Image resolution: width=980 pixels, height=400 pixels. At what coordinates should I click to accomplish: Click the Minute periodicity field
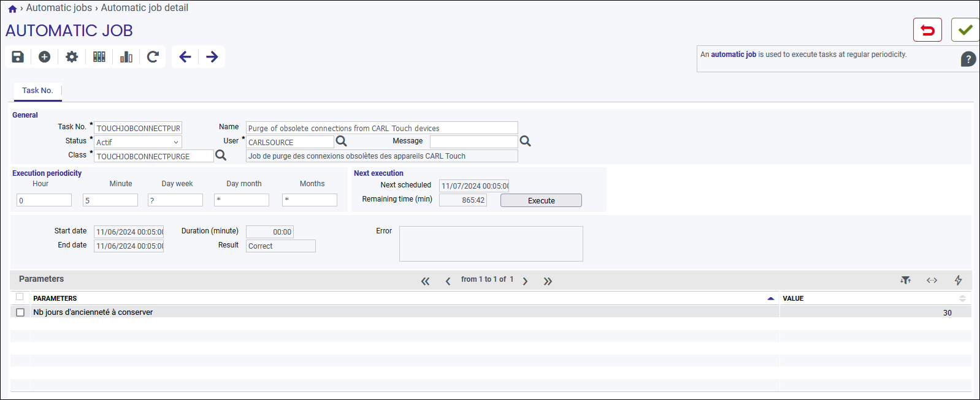click(x=110, y=200)
